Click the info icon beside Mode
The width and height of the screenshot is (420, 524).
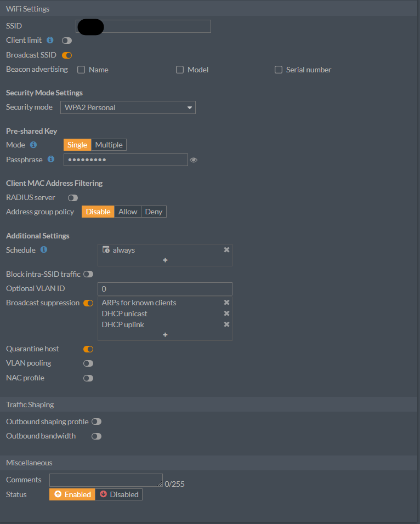point(33,145)
